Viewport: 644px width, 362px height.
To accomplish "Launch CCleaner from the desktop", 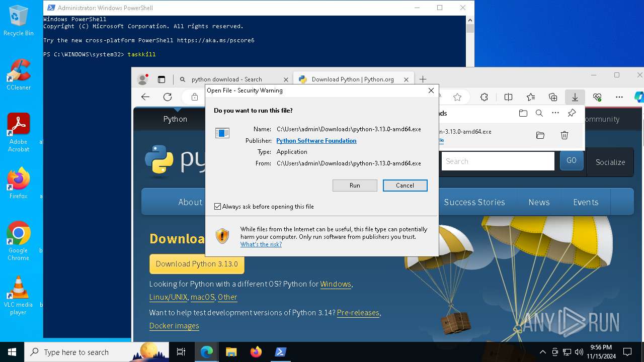I will tap(19, 74).
